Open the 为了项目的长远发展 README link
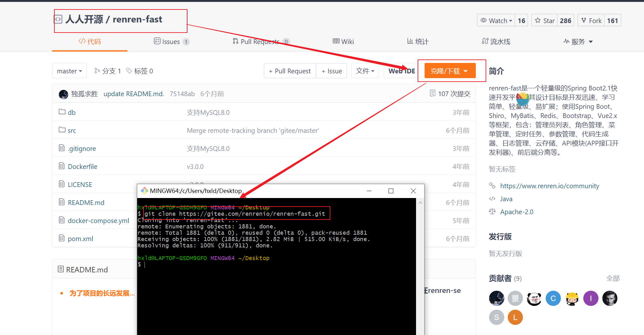 [102, 293]
